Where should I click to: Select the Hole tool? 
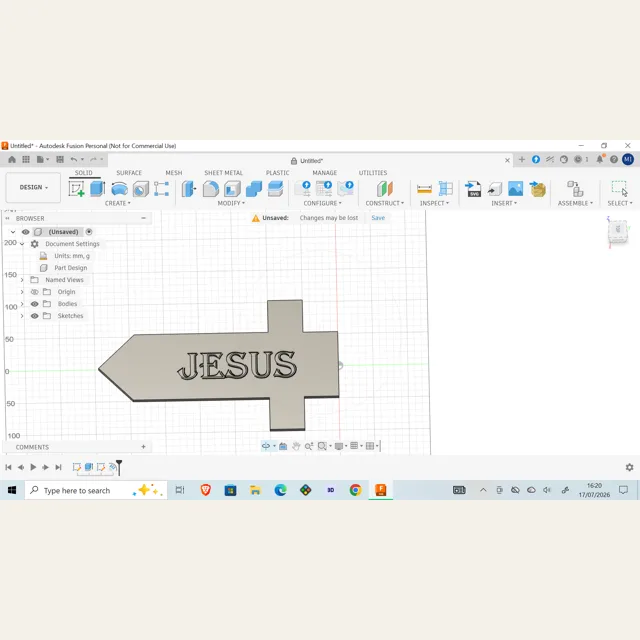click(x=141, y=189)
